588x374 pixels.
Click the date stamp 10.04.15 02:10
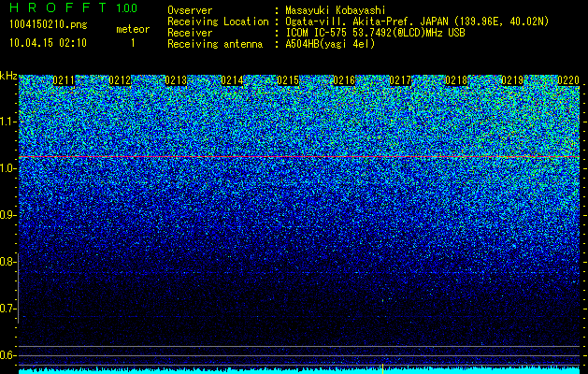click(48, 43)
